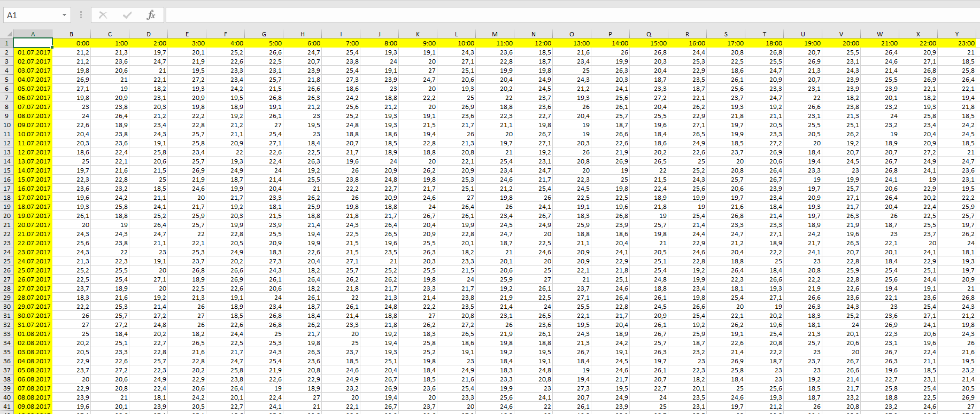
Task: Select column L header
Action: coord(457,34)
